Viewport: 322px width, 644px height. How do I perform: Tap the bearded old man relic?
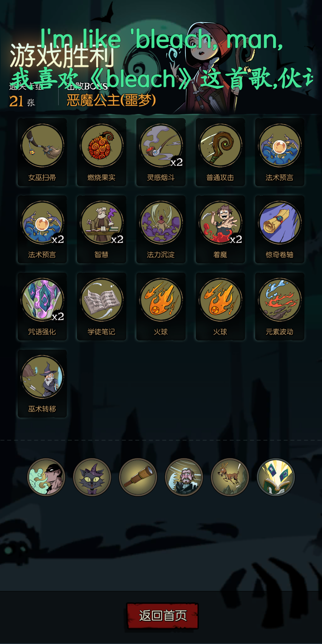184,477
